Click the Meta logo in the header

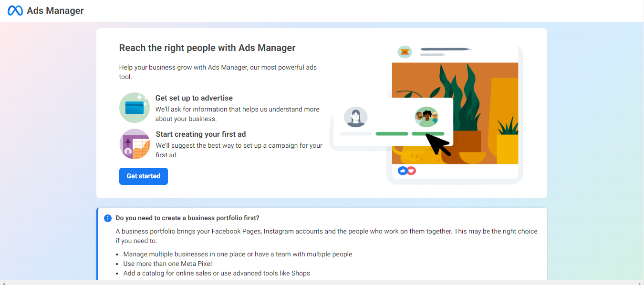click(14, 10)
